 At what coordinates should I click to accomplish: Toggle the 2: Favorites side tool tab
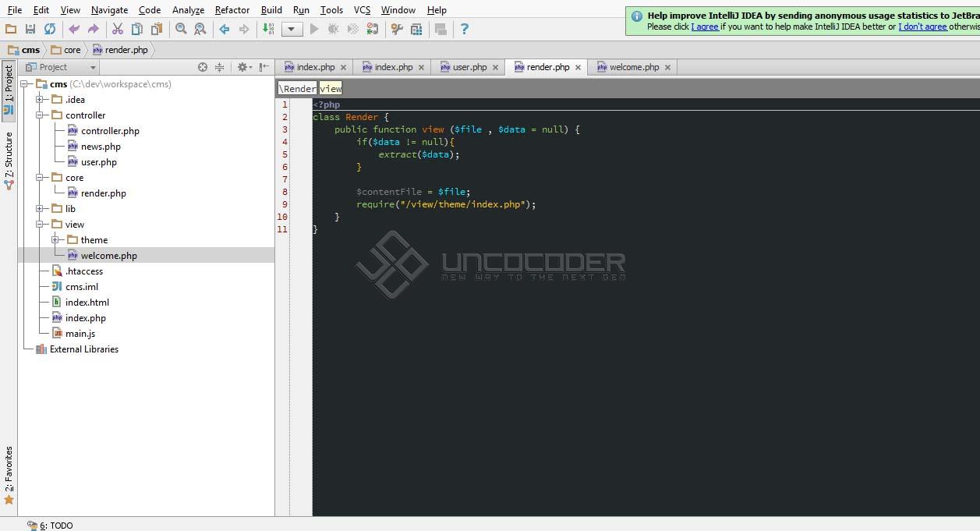(9, 475)
